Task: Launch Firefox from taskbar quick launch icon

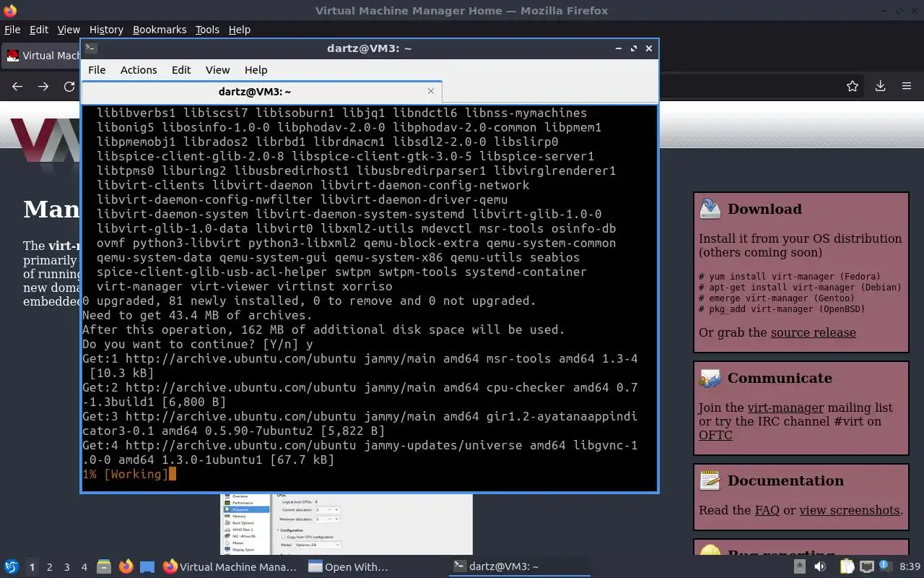Action: 126,567
